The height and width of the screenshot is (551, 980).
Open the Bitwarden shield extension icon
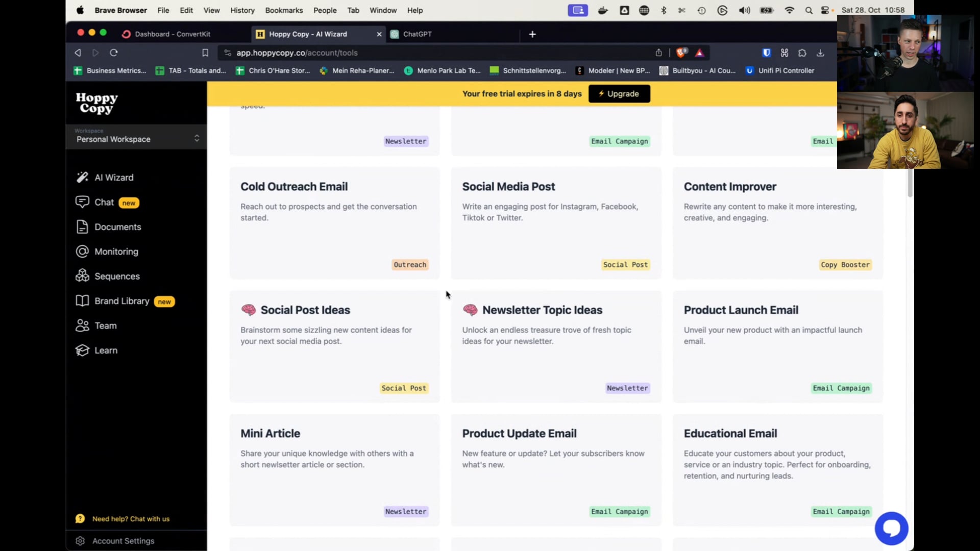(766, 53)
